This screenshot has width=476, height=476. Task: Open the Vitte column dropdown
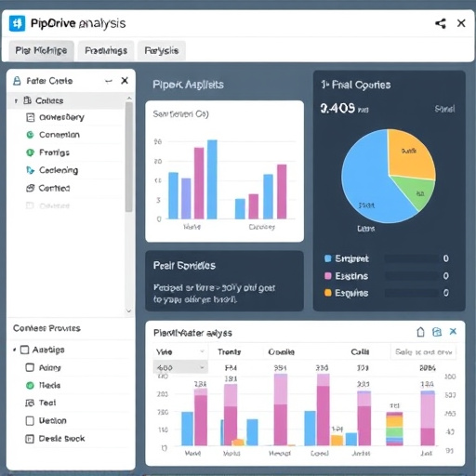coord(180,351)
